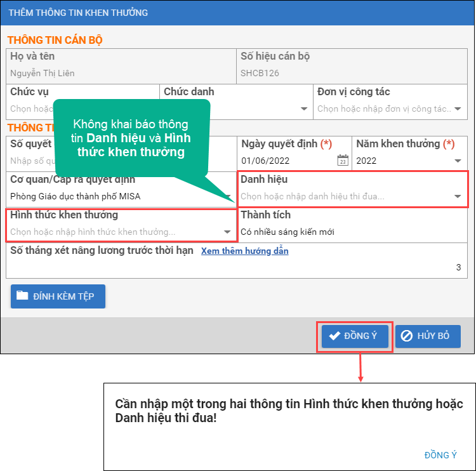Click the Họ và tên field
Screen dimensions: 476x471
pyautogui.click(x=121, y=73)
